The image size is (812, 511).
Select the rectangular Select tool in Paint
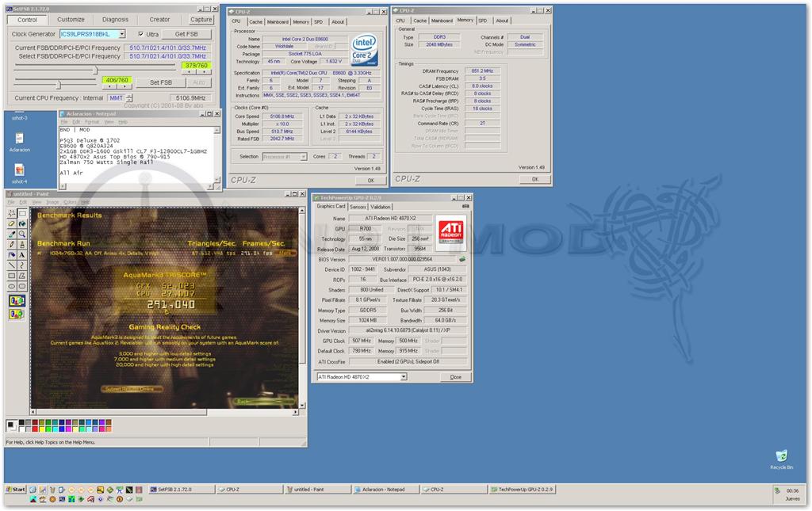(22, 213)
